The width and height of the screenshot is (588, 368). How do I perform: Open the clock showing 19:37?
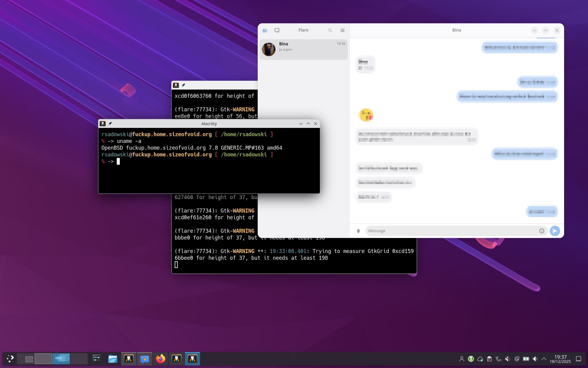click(x=560, y=359)
